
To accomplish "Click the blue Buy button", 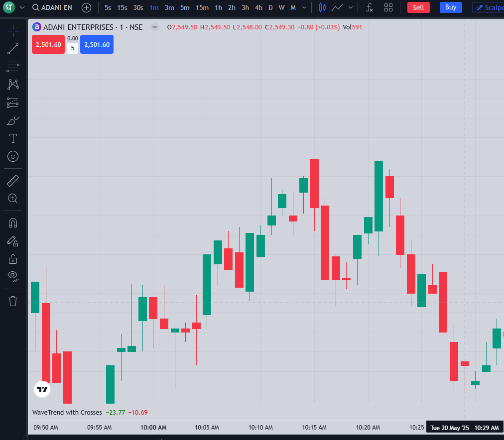I will pyautogui.click(x=451, y=7).
